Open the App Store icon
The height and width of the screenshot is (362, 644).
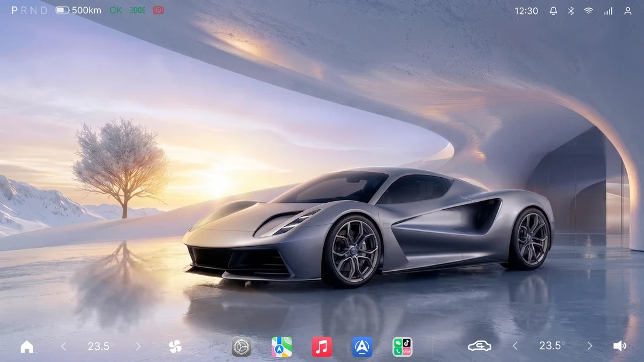362,347
